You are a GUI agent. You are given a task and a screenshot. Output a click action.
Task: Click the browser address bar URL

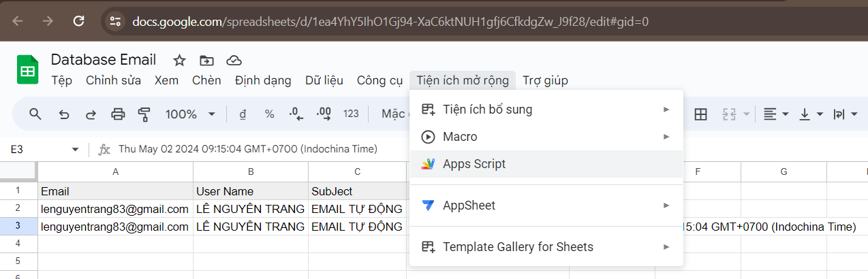pos(390,21)
